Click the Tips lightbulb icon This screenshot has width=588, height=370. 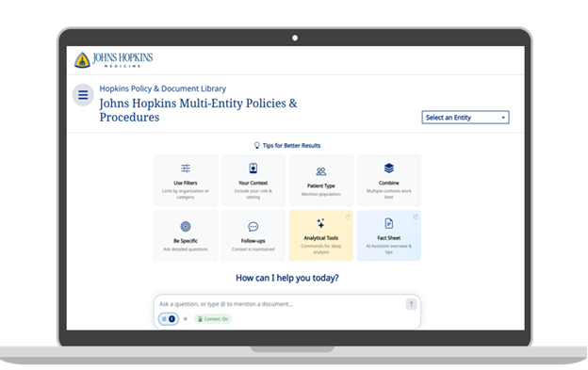257,145
